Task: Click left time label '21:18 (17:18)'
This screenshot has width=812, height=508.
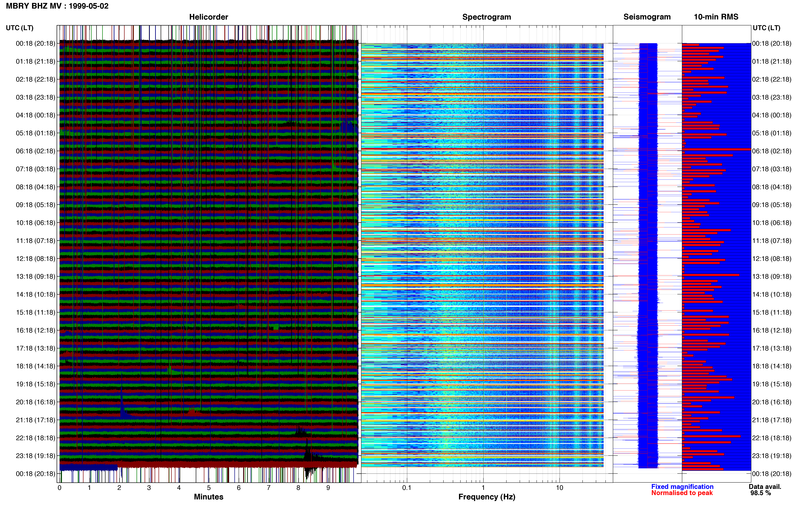Action: pos(36,420)
